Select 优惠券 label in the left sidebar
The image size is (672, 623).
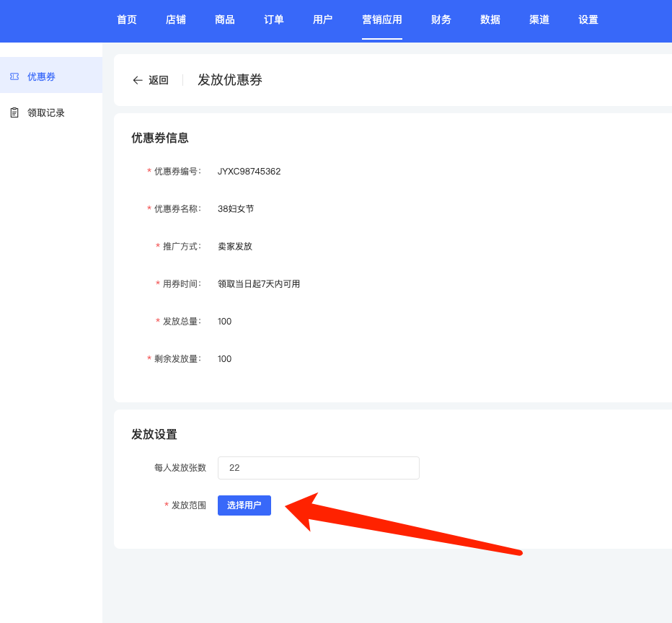click(41, 76)
